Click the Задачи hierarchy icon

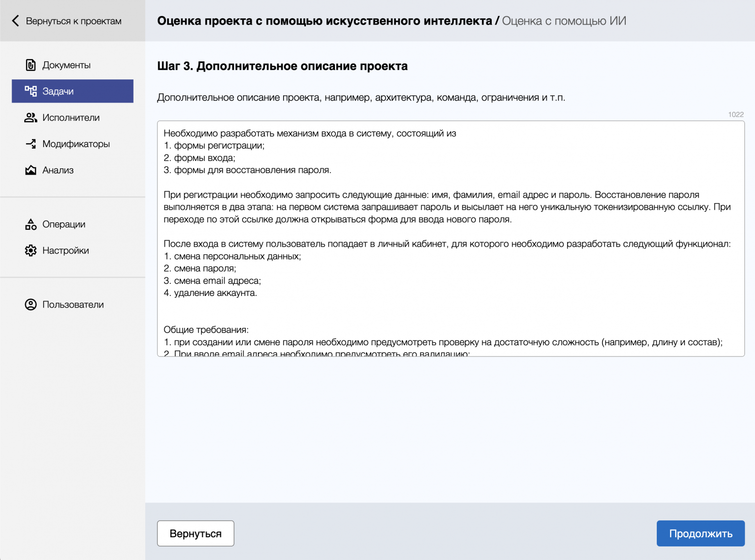coord(30,91)
